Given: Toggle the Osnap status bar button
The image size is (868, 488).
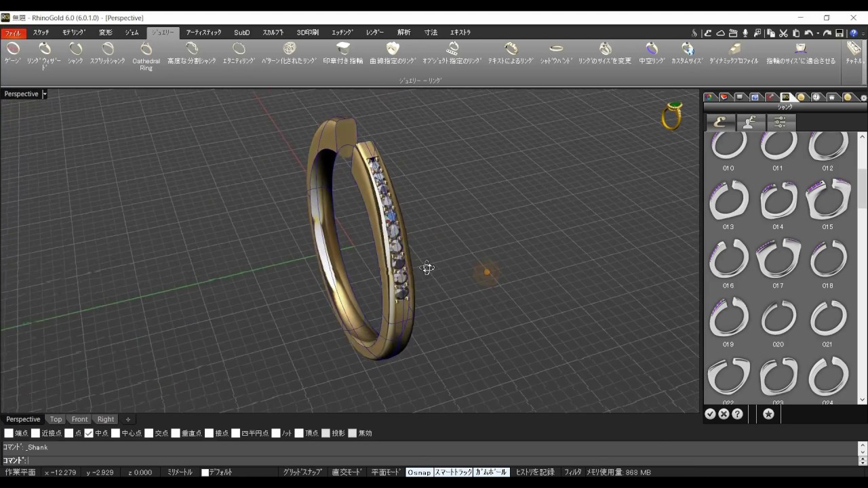Looking at the screenshot, I should (419, 472).
